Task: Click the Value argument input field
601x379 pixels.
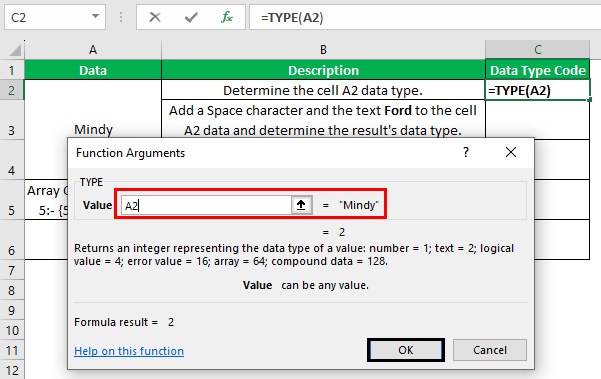Action: tap(206, 205)
